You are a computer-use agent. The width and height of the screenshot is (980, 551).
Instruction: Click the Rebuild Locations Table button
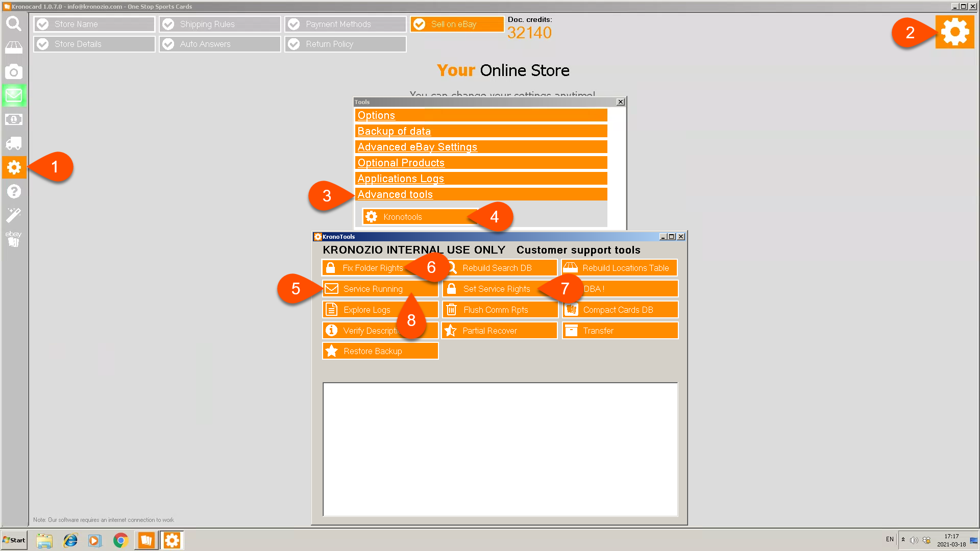(x=620, y=268)
